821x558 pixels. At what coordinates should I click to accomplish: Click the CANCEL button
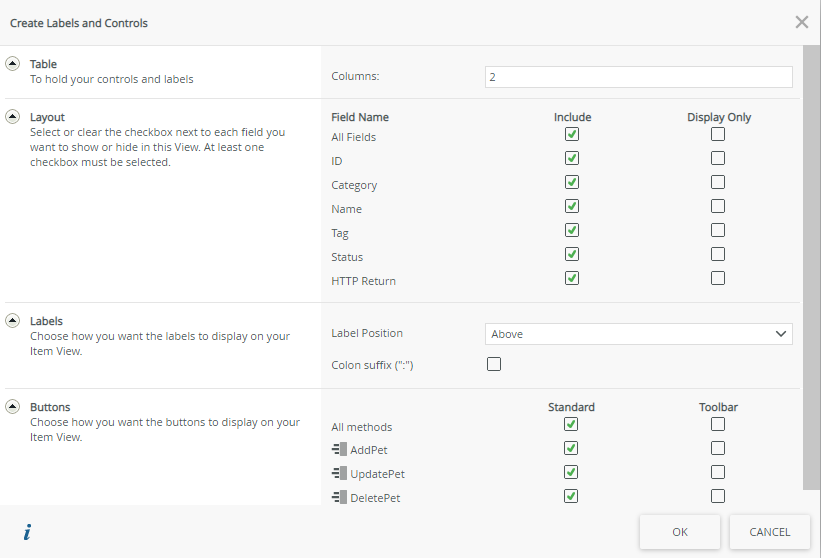tap(769, 532)
